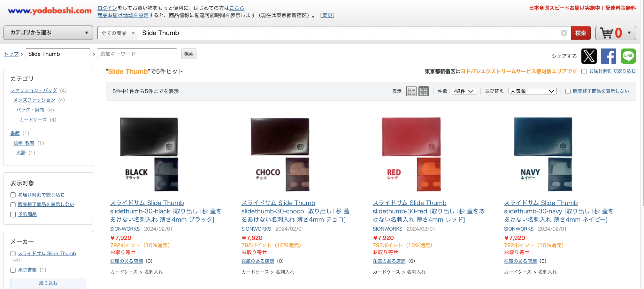This screenshot has width=644, height=289.
Task: Enable 販売終了商品を表示しない in the results toolbar
Action: pos(568,92)
